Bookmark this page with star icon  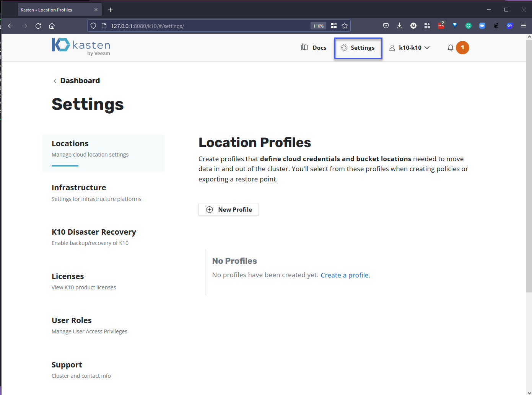tap(345, 26)
